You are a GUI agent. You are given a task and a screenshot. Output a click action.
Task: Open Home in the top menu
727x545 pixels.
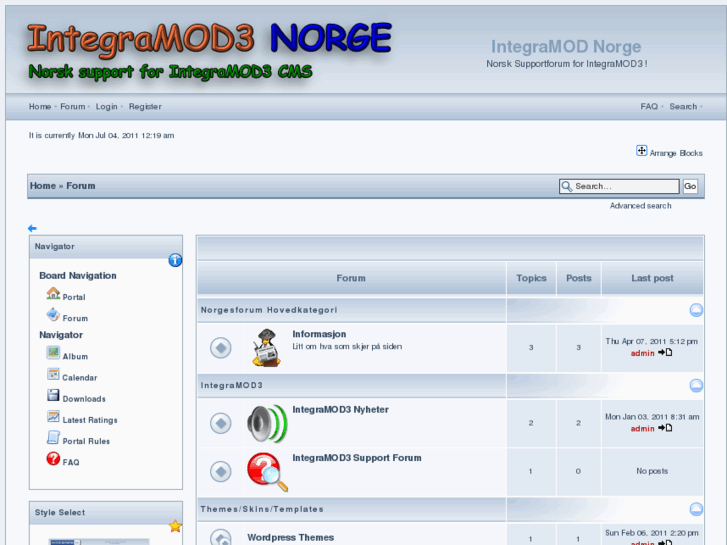40,107
